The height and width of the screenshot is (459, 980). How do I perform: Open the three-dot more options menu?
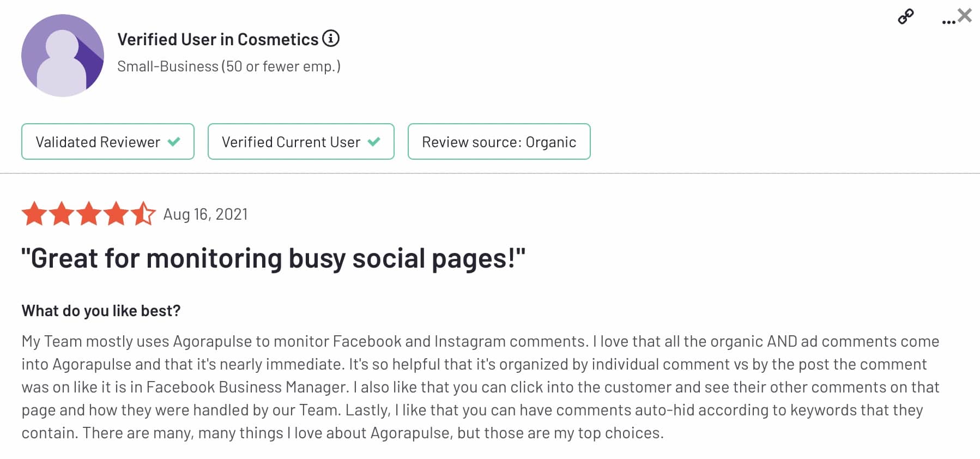948,22
